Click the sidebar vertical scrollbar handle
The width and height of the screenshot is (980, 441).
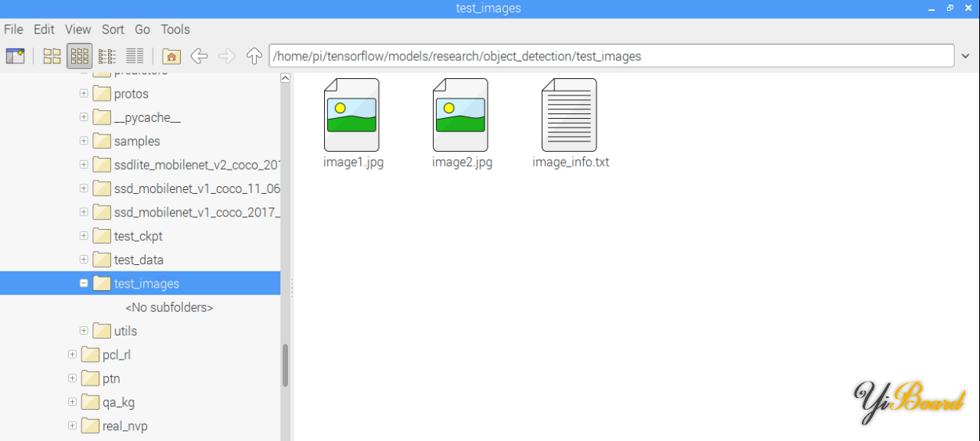click(x=286, y=365)
